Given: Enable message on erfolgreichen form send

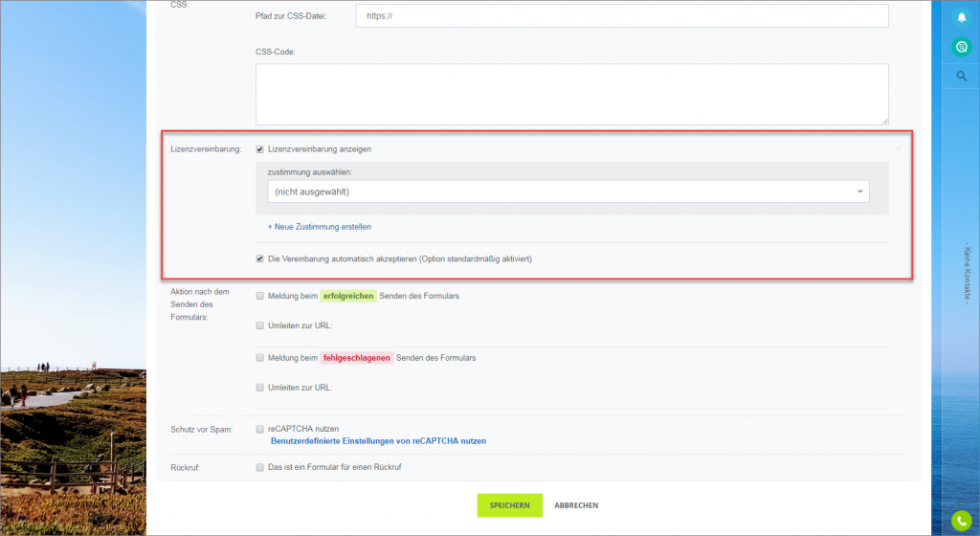Looking at the screenshot, I should 260,296.
